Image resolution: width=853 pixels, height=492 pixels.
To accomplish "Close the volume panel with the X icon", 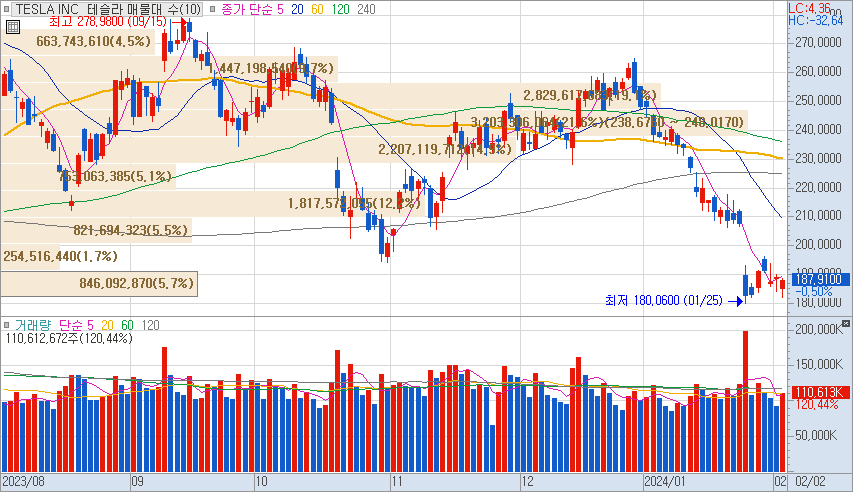I will pyautogui.click(x=845, y=323).
